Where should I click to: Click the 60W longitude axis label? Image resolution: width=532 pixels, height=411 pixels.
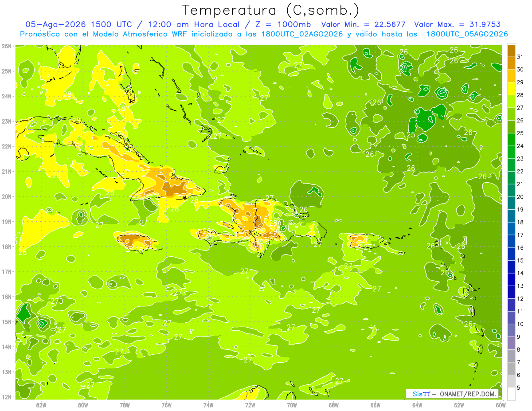(501, 405)
